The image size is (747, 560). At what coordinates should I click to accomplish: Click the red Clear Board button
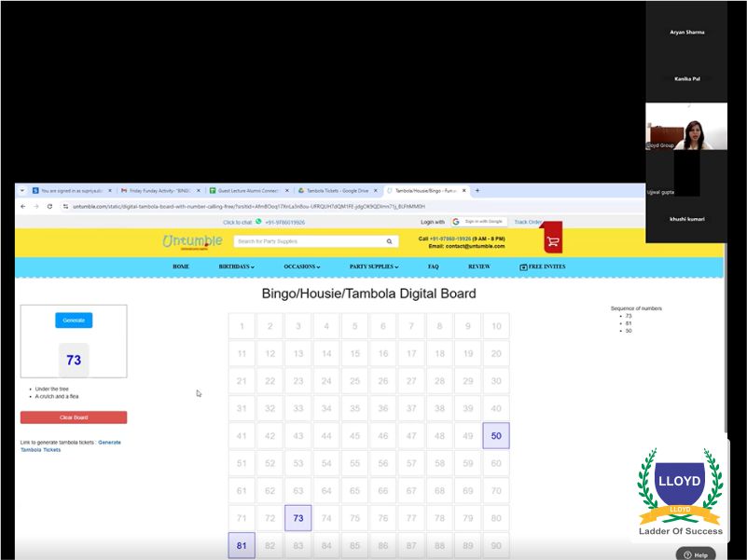[74, 417]
